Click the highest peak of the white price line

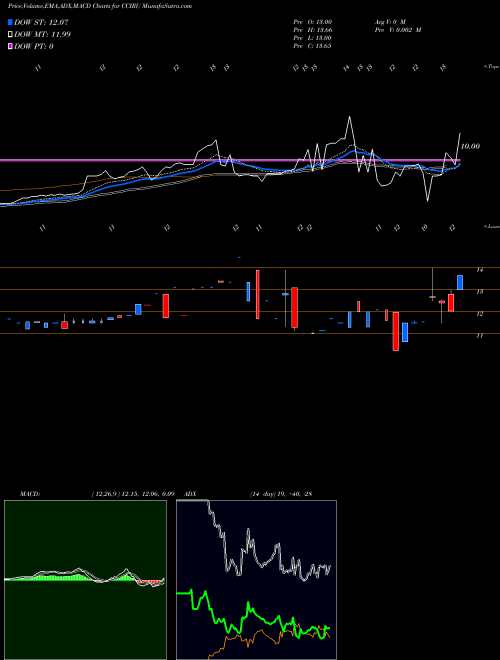(x=349, y=117)
